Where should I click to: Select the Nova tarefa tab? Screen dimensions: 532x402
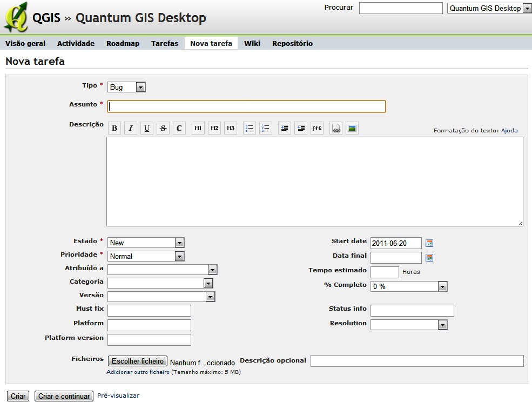211,43
